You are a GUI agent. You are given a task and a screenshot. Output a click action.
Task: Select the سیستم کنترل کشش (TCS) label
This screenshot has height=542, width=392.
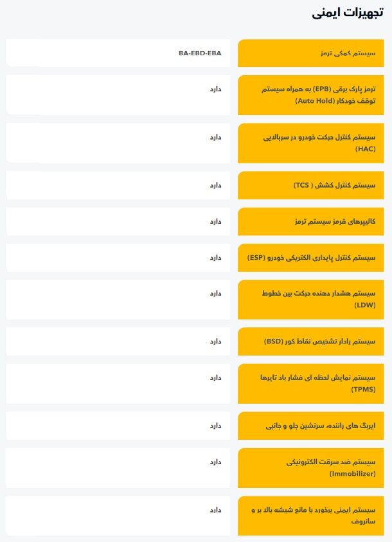tap(334, 185)
